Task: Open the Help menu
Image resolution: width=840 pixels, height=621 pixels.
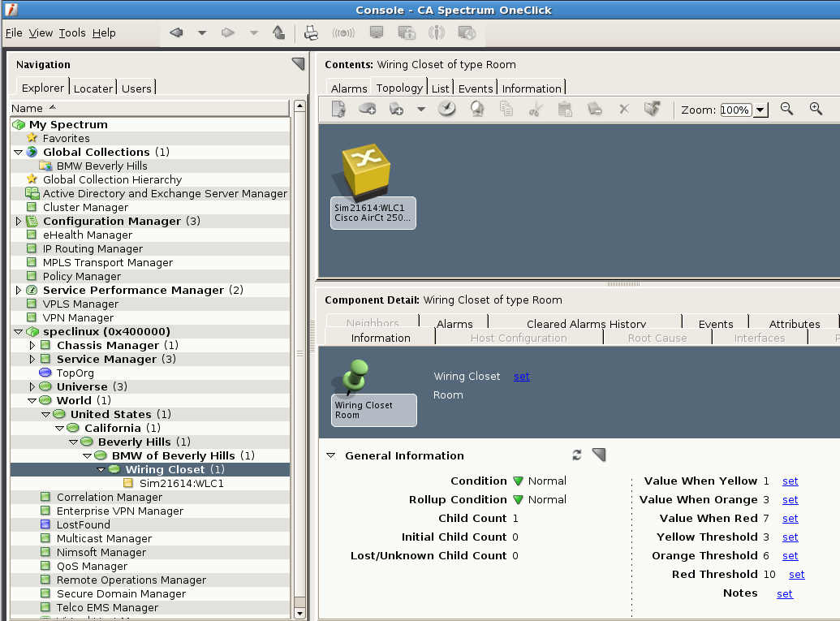Action: pyautogui.click(x=104, y=32)
